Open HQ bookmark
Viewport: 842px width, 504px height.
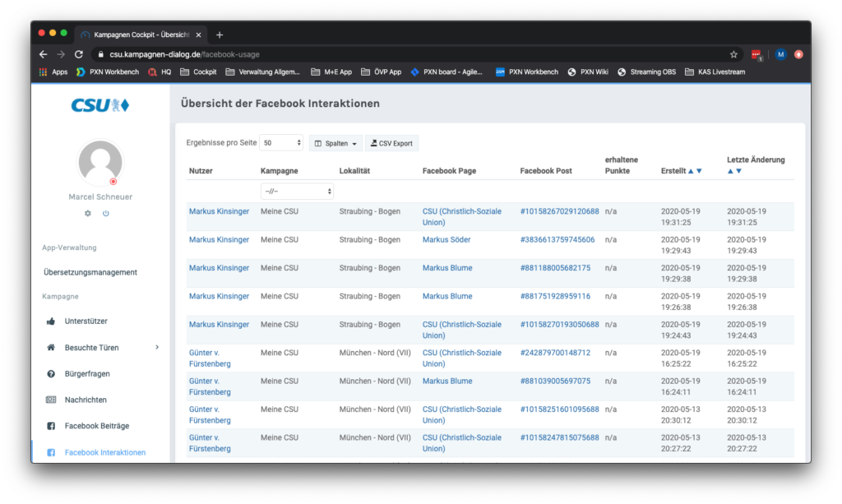160,72
